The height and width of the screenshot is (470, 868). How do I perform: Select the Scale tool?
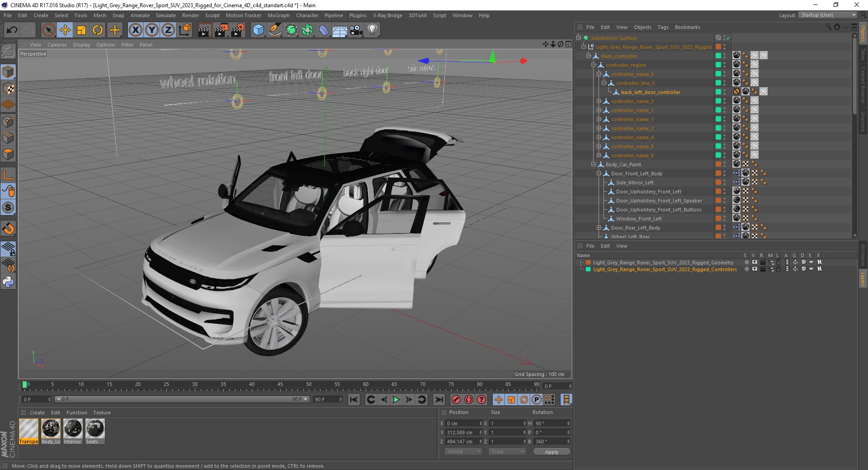click(x=81, y=30)
